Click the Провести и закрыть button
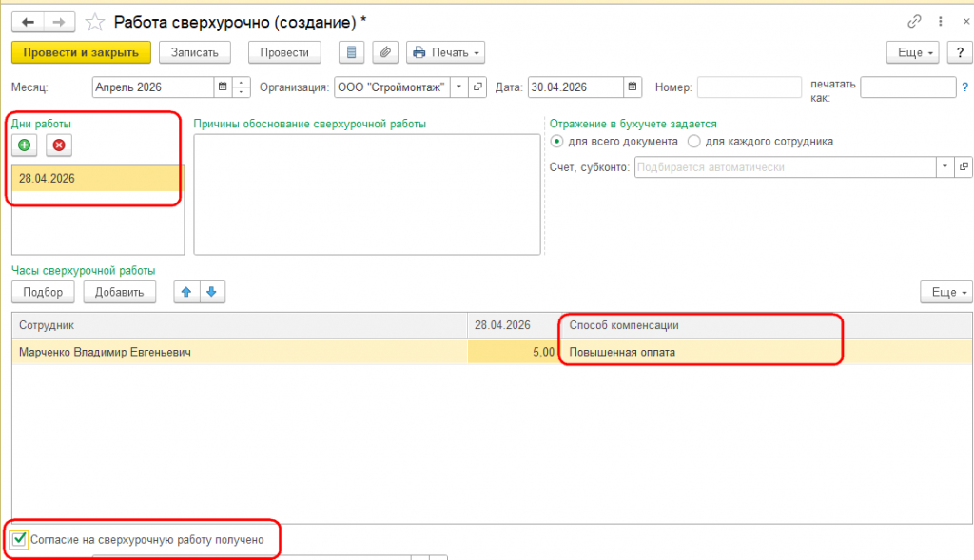 (81, 53)
